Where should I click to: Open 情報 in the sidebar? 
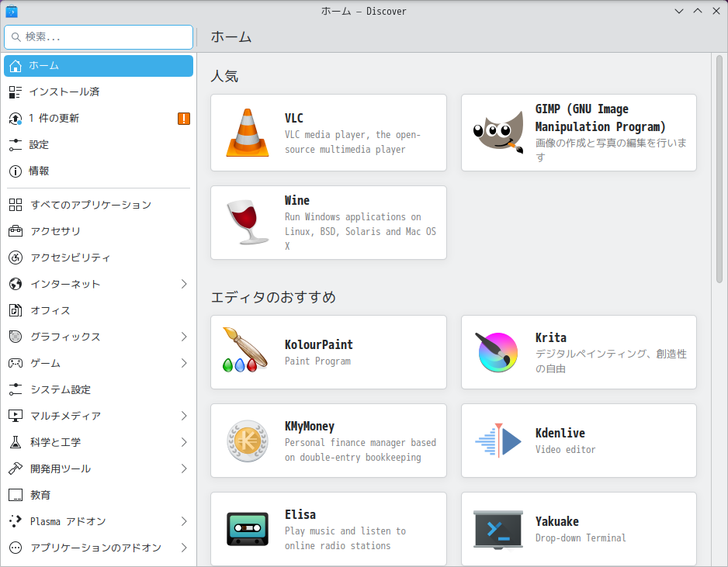[99, 171]
